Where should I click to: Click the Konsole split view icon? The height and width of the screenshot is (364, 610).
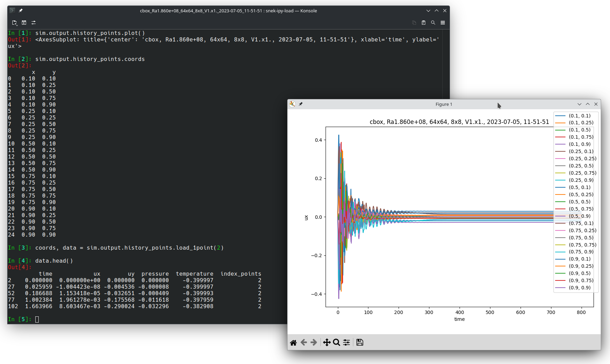tap(24, 23)
